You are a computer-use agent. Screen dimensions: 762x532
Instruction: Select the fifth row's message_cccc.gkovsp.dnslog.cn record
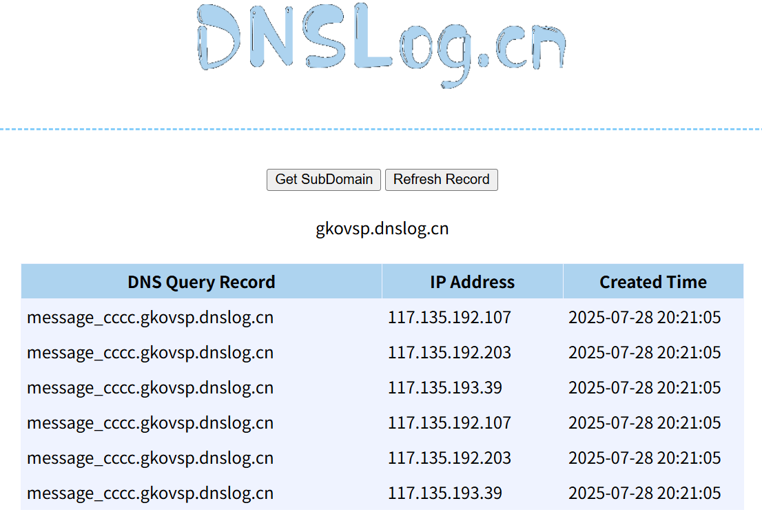150,458
